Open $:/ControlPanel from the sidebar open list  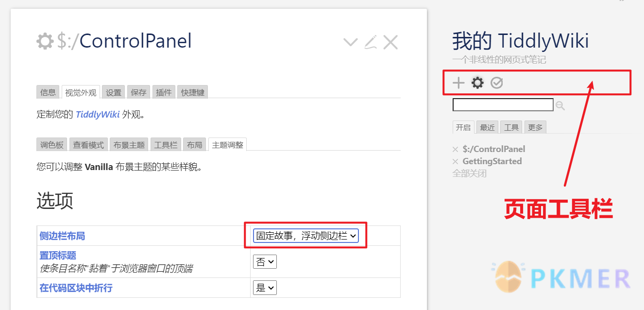coord(494,149)
